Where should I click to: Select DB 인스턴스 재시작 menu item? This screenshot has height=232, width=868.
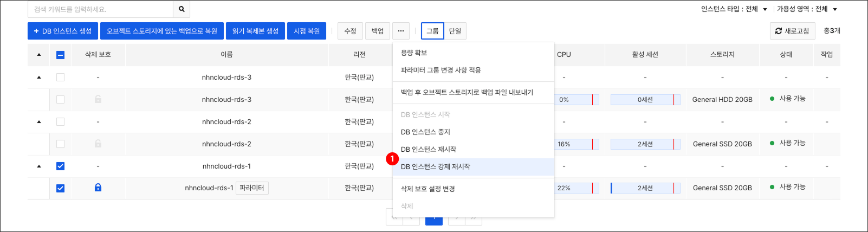point(474,149)
